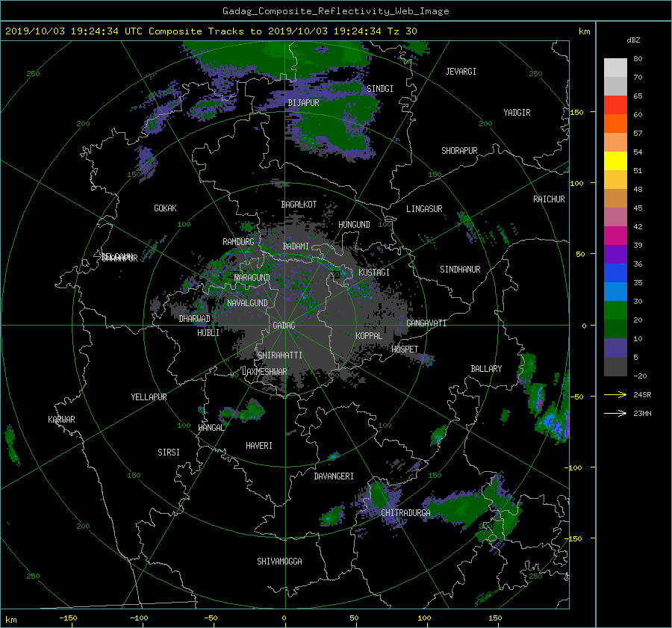
Task: Click the DAVANGERI city label
Action: pyautogui.click(x=334, y=476)
